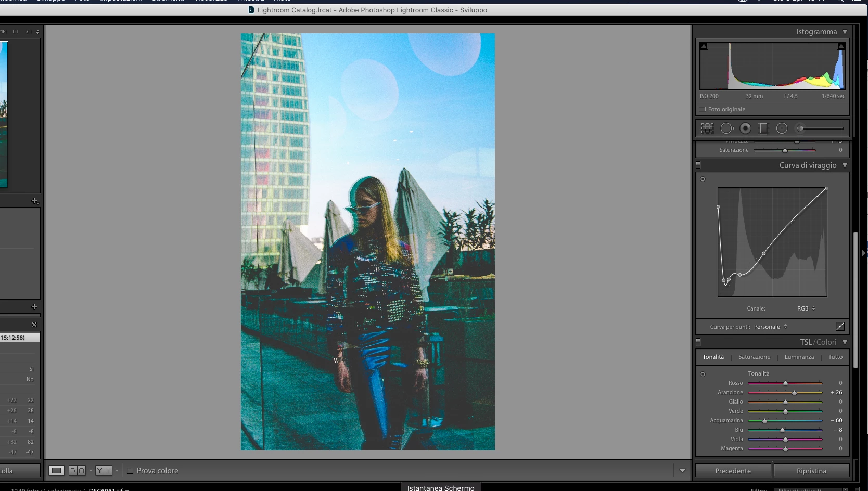868x491 pixels.
Task: Open Curva per punti Personale dropdown
Action: (x=771, y=327)
